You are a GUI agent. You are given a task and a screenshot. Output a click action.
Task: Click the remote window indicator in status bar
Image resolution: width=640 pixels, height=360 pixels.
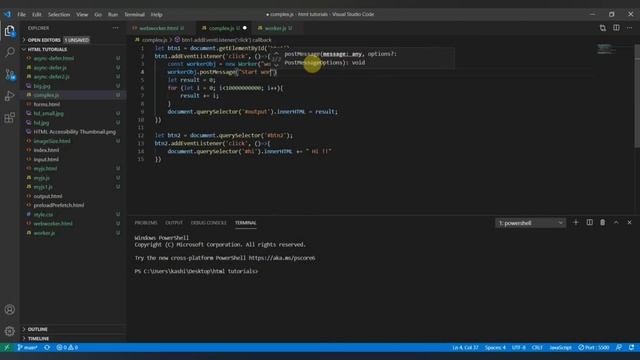point(6,347)
